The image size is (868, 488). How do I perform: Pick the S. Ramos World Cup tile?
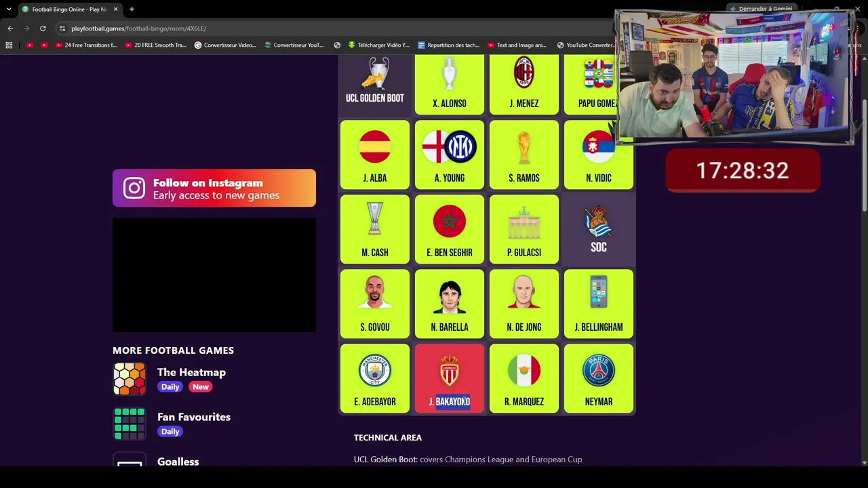[524, 155]
